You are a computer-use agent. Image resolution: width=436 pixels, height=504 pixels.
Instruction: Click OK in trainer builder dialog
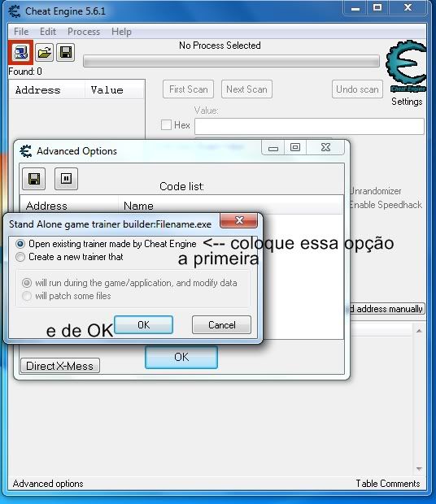[x=143, y=324]
